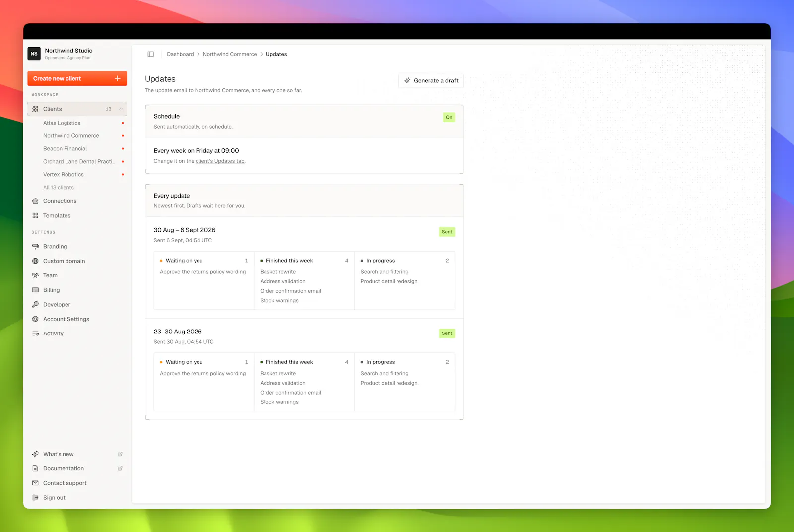The image size is (794, 532).
Task: Click the Documentation page icon
Action: click(35, 468)
